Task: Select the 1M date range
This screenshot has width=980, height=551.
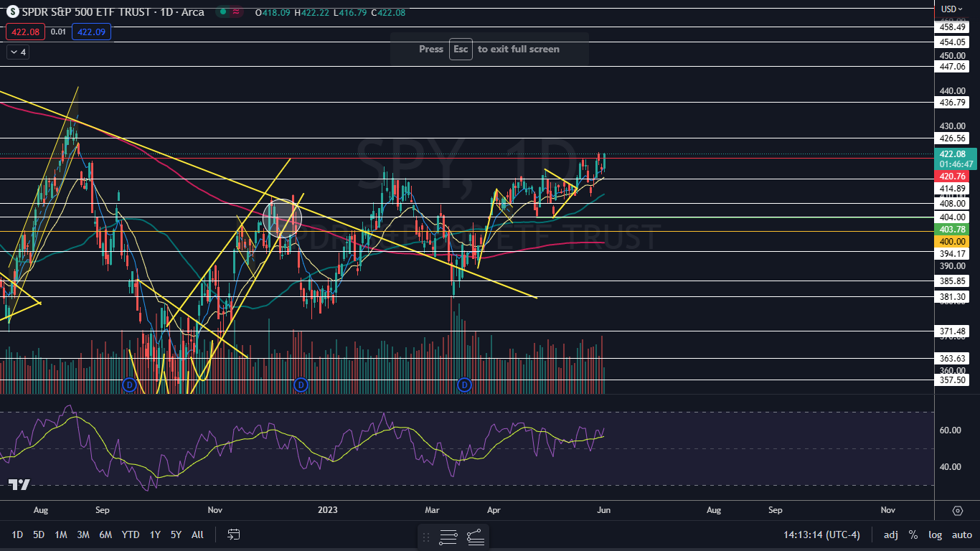Action: [x=61, y=534]
